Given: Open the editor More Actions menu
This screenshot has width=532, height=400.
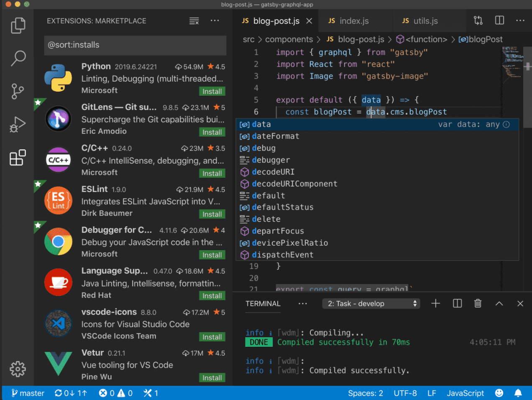Looking at the screenshot, I should pyautogui.click(x=520, y=20).
